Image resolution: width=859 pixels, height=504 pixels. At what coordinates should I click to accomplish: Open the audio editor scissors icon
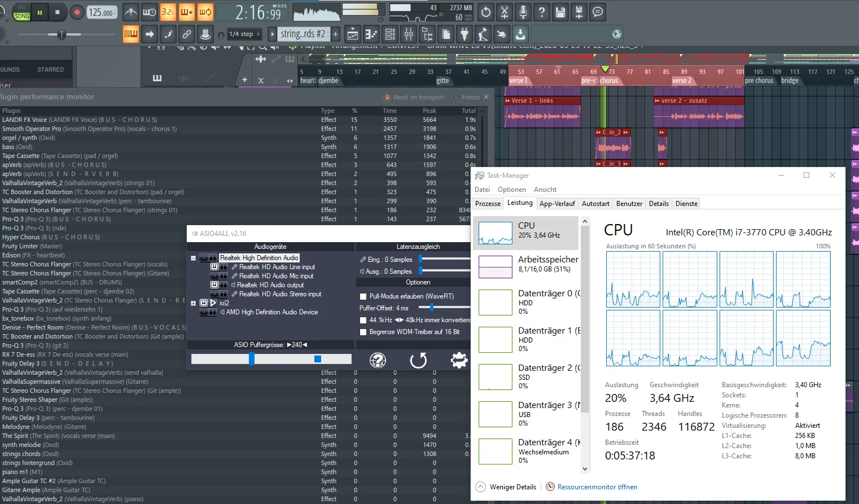tap(505, 12)
